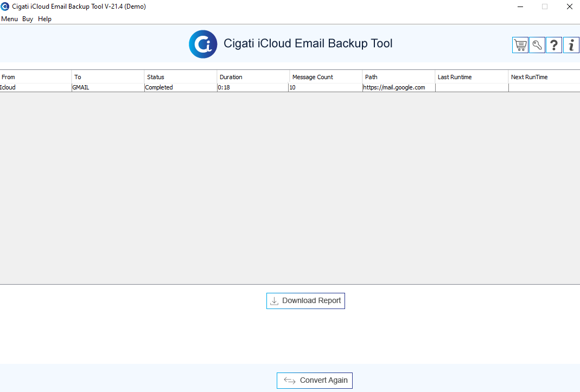
Task: Select the message count cell showing 10
Action: click(x=326, y=87)
